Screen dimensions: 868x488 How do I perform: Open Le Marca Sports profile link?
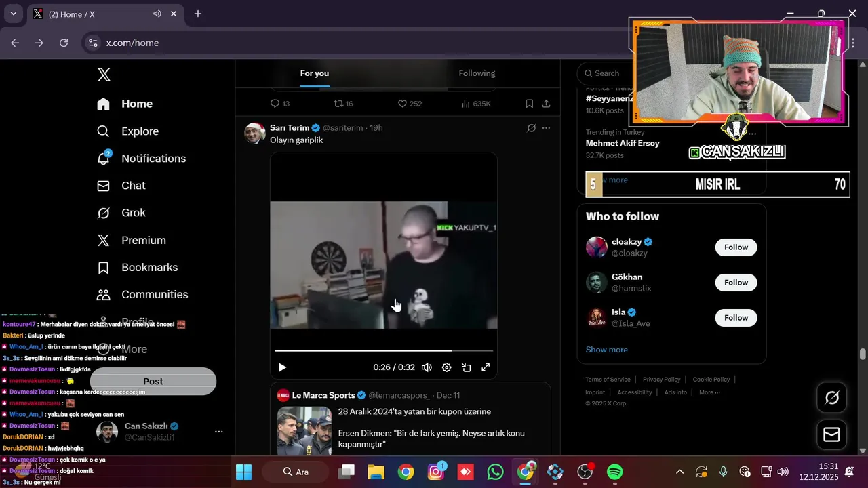[x=323, y=395]
